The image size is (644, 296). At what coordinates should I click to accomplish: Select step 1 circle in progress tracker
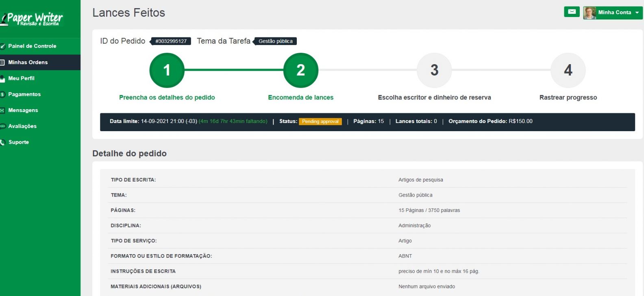(167, 70)
